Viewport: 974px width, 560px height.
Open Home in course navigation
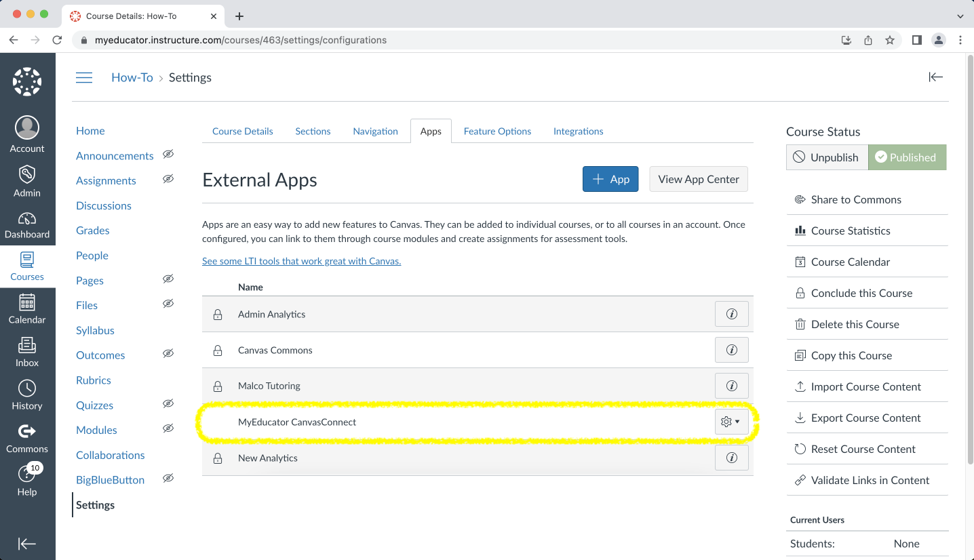click(90, 130)
